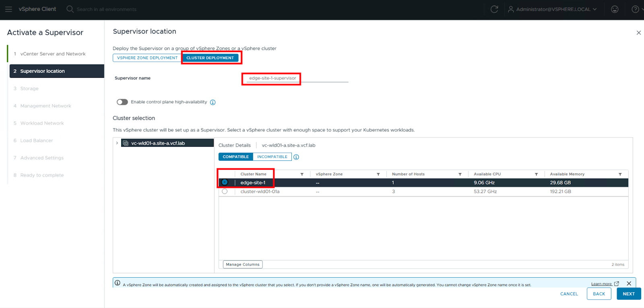Expand the vc-wld01-a.site-a.vcf.lab tree node
This screenshot has width=644, height=308.
(117, 143)
